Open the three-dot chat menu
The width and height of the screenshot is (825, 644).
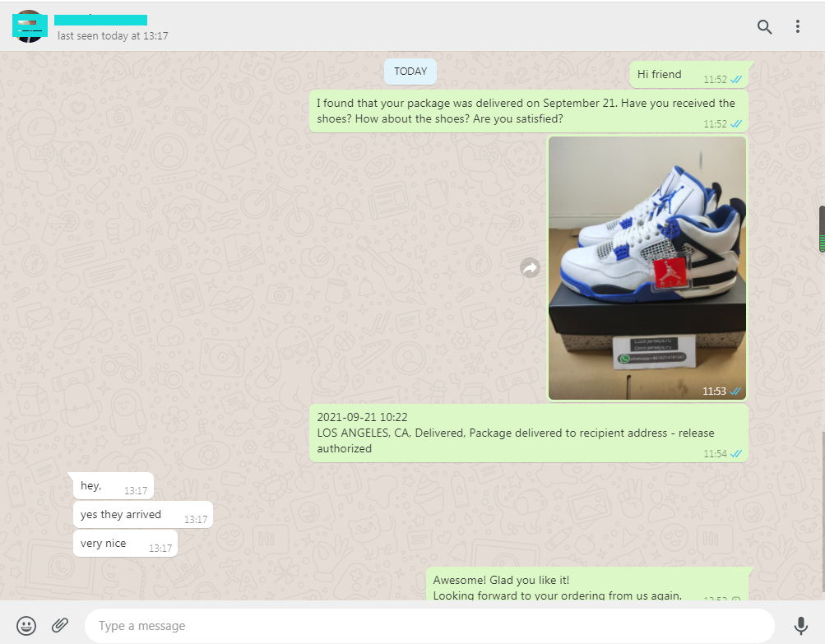pos(797,27)
